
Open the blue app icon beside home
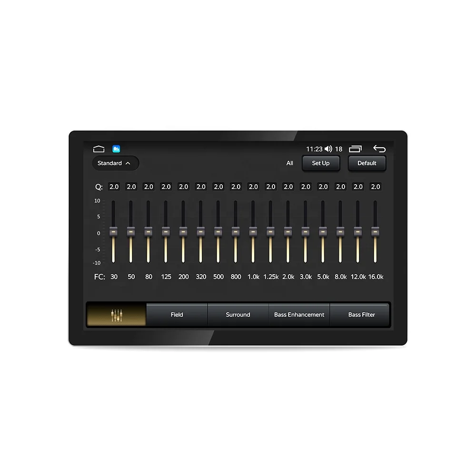pyautogui.click(x=116, y=149)
